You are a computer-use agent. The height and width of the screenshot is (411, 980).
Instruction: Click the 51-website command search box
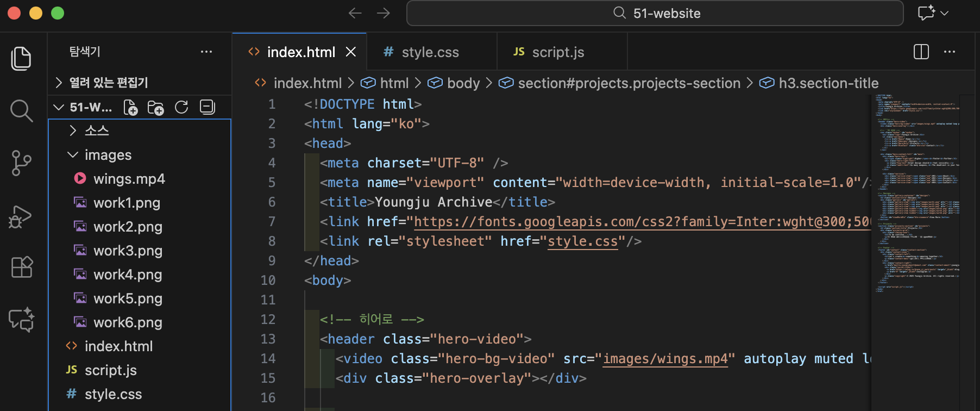point(655,13)
